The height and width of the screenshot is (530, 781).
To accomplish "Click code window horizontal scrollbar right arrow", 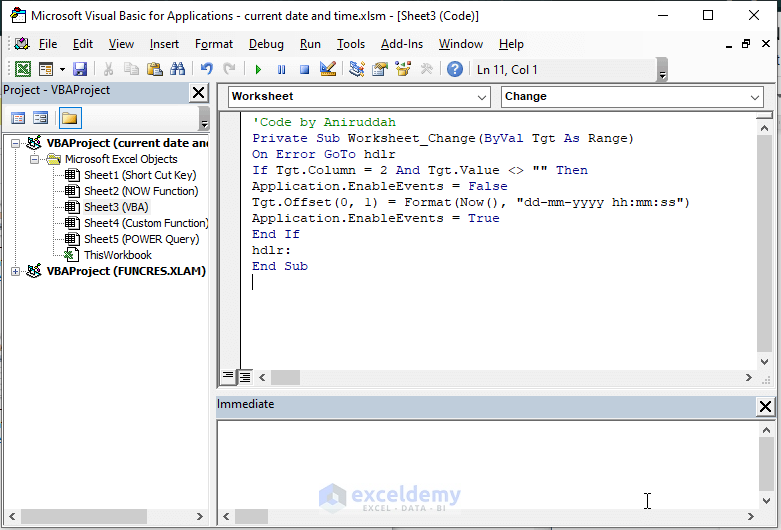I will point(749,378).
